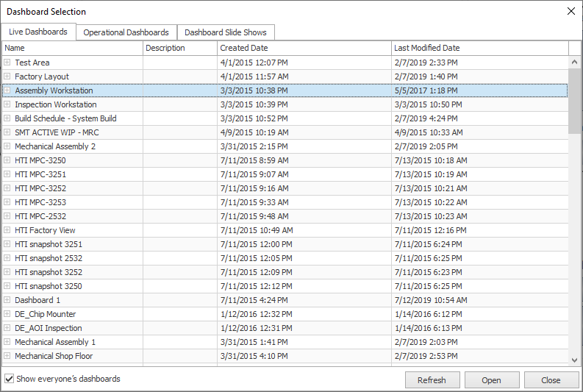Expand the Inspection Workstation row
The height and width of the screenshot is (392, 583).
(7, 104)
